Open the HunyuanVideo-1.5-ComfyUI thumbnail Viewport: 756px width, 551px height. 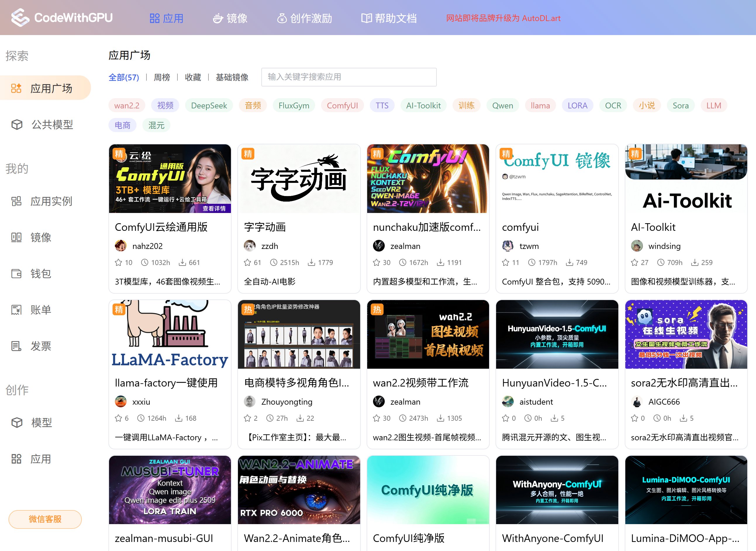557,334
